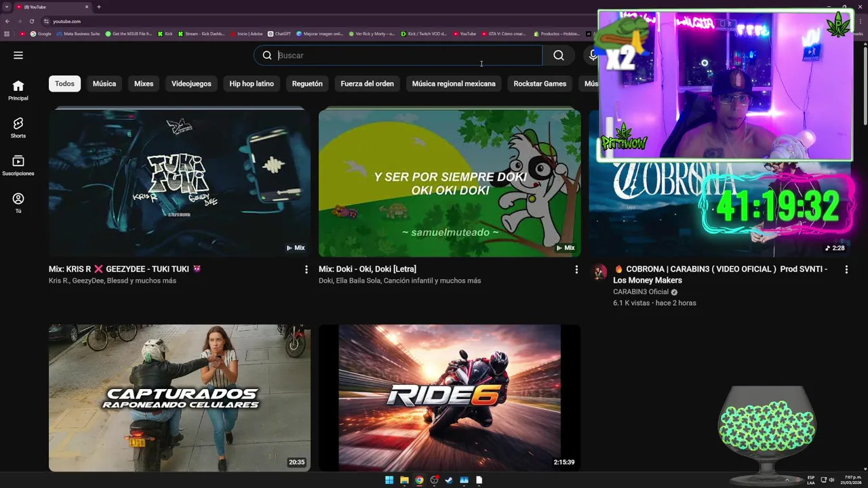Switch to Chrome in taskbar

click(419, 480)
